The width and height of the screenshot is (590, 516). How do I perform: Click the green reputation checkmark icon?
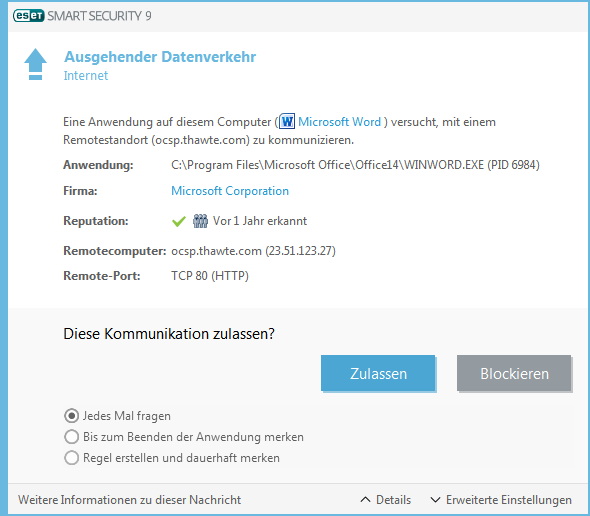pos(179,221)
